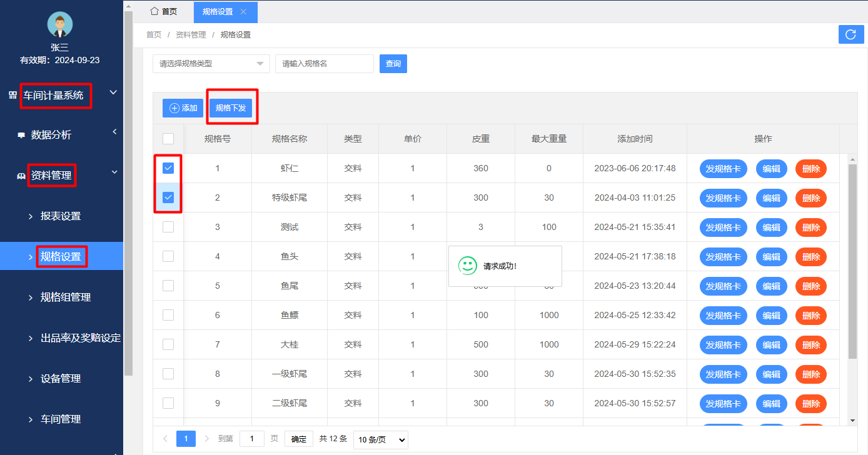868x455 pixels.
Task: Click the 规格下发 button
Action: [231, 108]
